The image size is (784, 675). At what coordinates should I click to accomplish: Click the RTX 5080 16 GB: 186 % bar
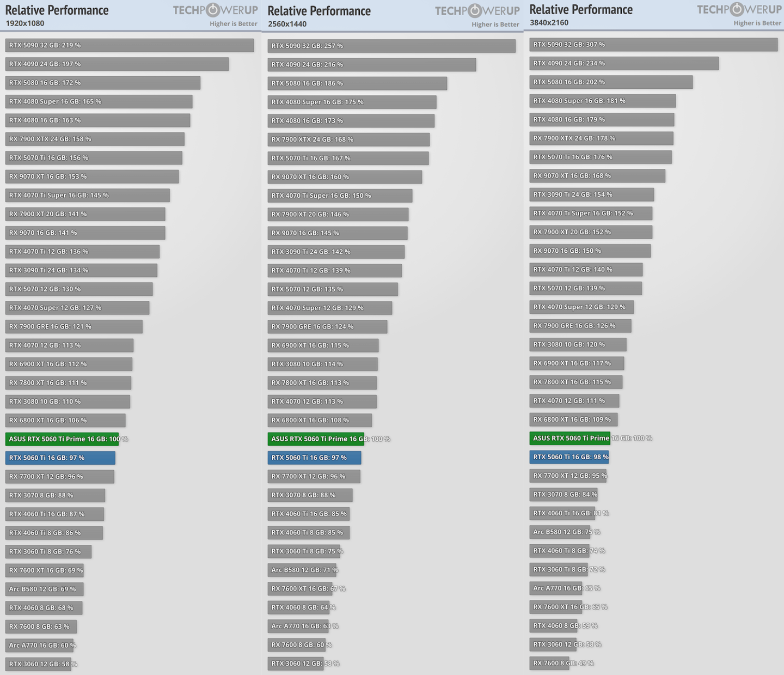(357, 83)
